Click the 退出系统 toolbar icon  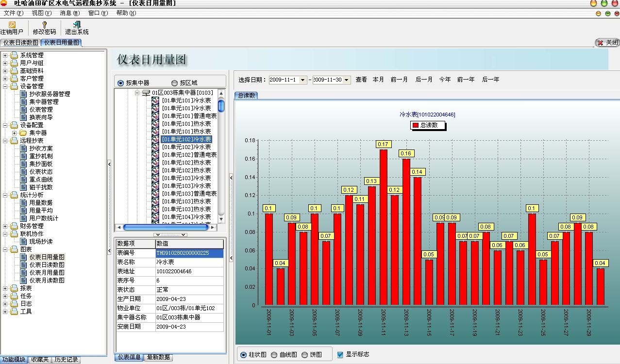click(77, 24)
